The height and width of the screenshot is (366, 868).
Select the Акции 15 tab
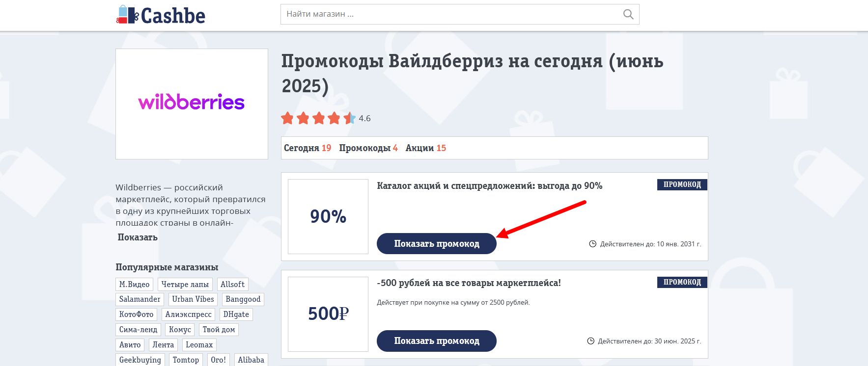(x=425, y=148)
